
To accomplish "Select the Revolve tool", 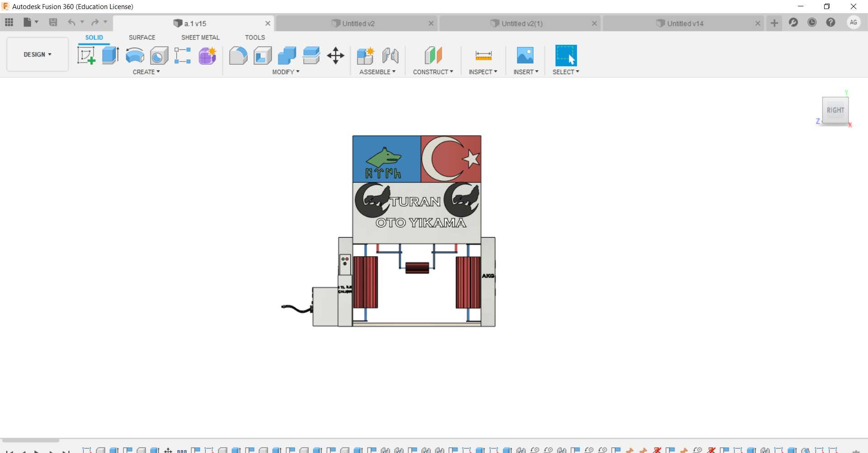I will pos(135,56).
